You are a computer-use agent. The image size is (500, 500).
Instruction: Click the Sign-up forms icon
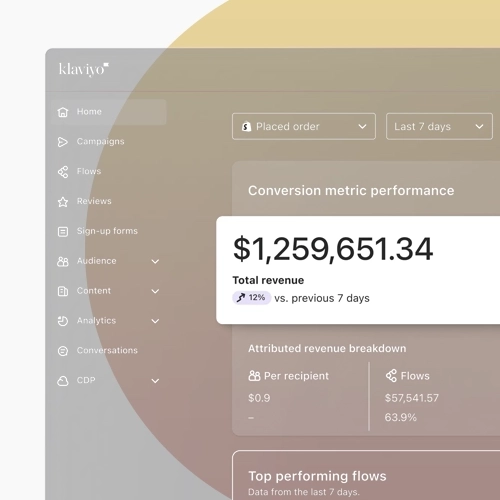pos(63,231)
